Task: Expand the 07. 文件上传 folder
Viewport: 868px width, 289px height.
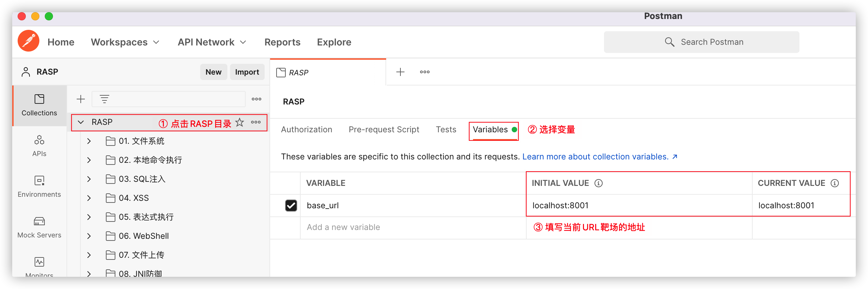Action: point(89,255)
